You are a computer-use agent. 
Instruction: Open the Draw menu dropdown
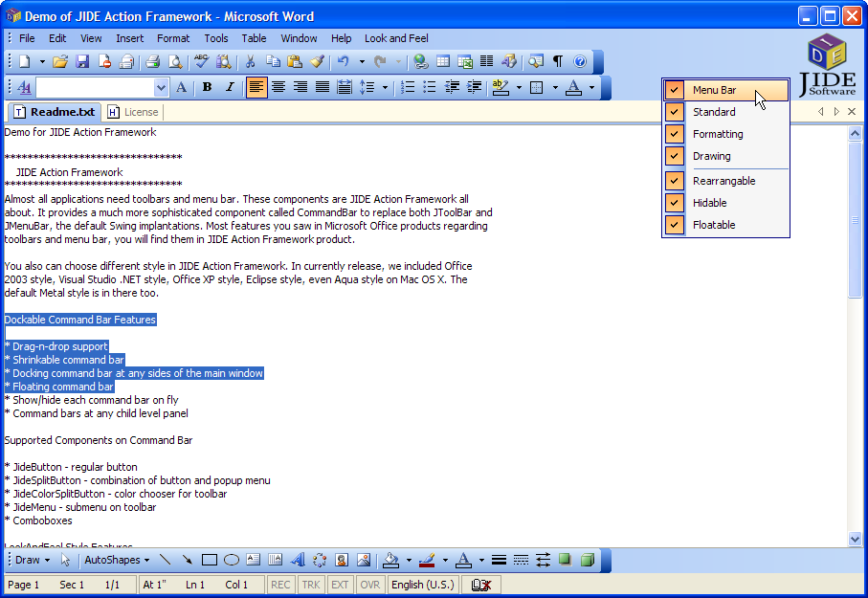pos(33,560)
